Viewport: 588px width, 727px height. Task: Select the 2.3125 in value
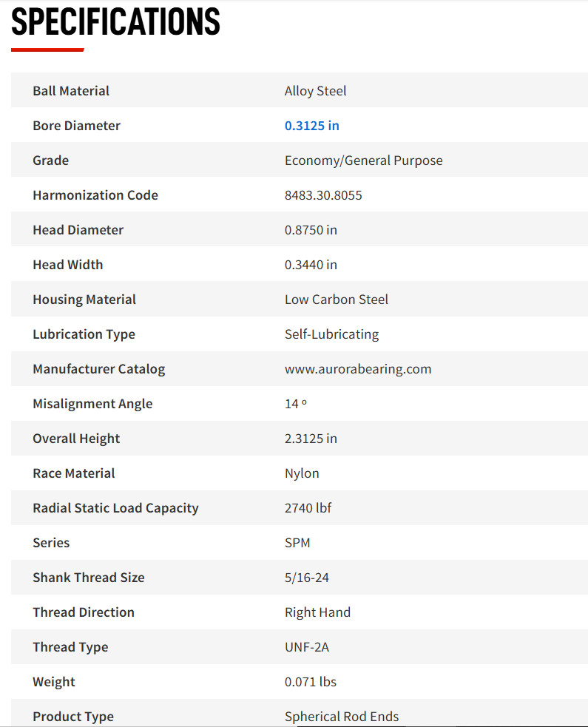[x=311, y=439]
